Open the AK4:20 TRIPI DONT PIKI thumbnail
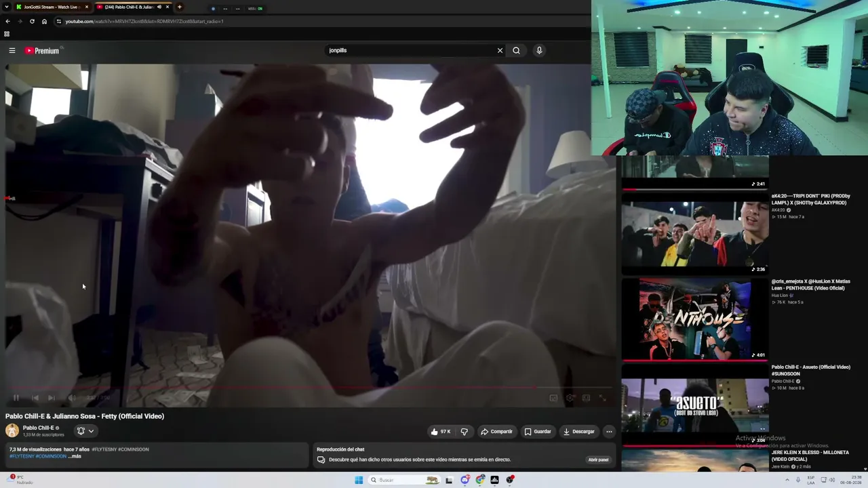The width and height of the screenshot is (868, 488). tap(695, 234)
